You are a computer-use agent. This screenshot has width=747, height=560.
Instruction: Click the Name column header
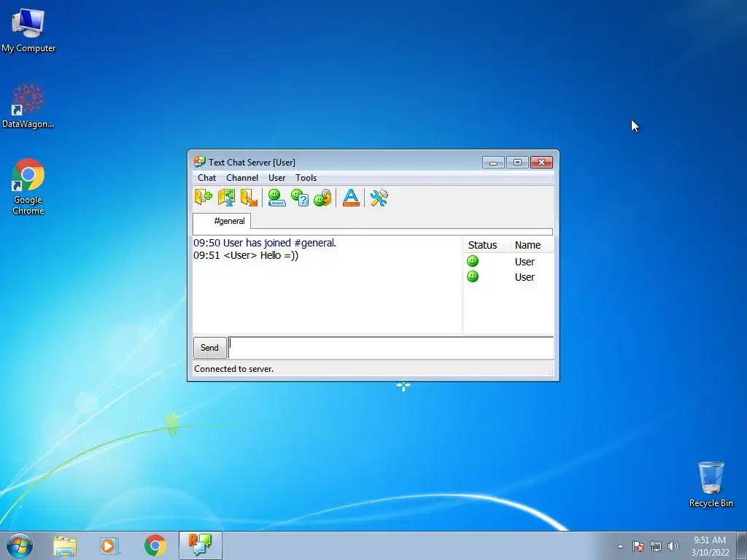coord(532,245)
